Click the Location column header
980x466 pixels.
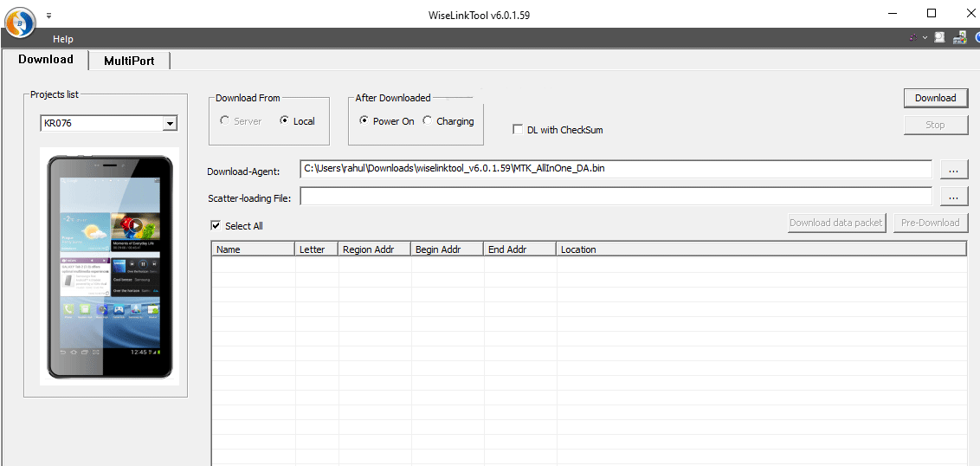coord(578,249)
